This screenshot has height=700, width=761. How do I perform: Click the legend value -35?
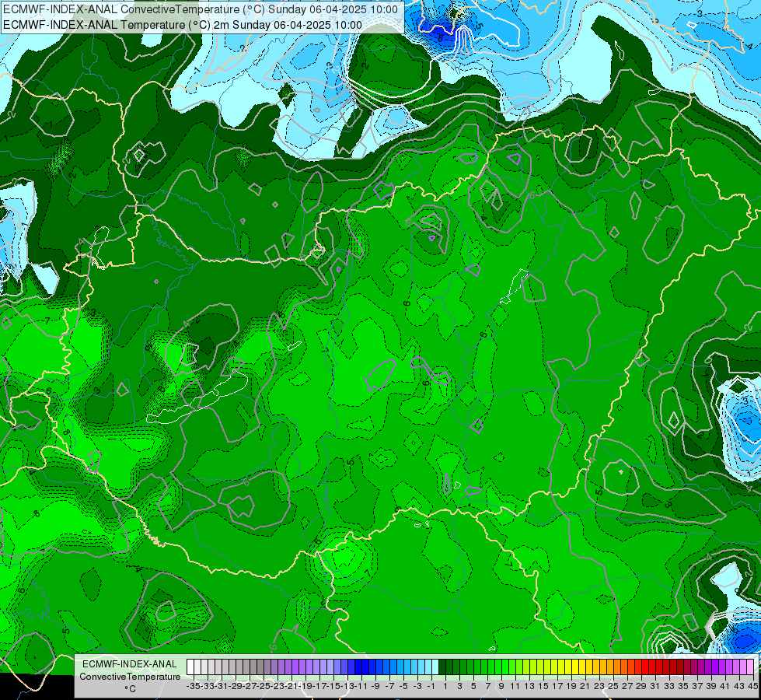coord(194,686)
